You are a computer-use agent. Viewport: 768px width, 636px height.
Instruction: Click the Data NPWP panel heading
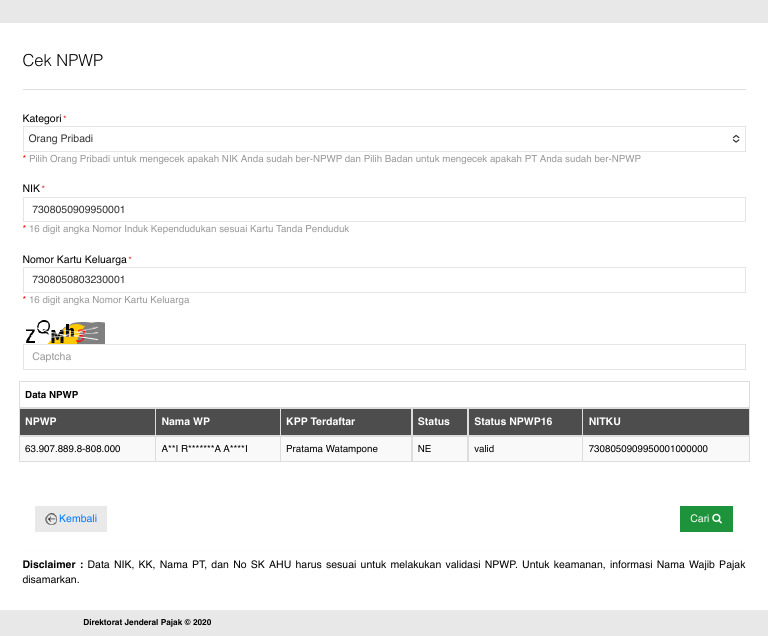pos(52,395)
